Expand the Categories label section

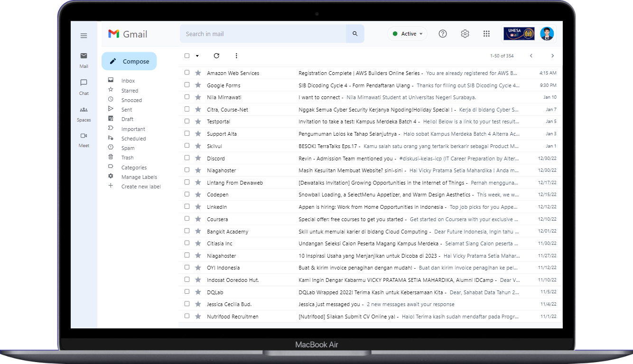(x=134, y=167)
